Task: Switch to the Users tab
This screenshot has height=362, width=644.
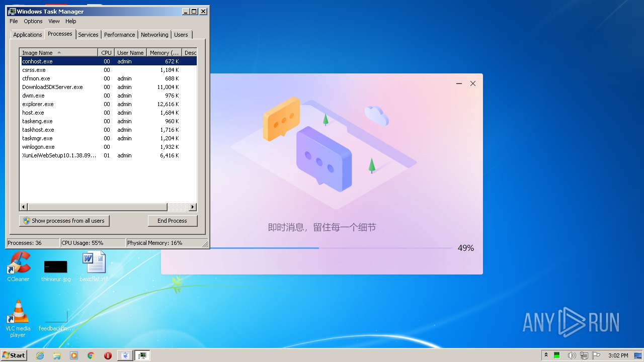Action: [181, 35]
